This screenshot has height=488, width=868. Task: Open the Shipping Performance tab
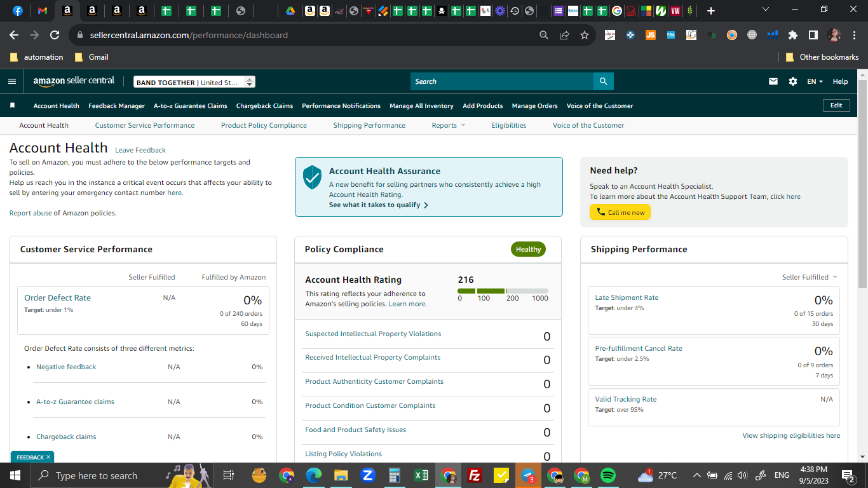pos(369,125)
